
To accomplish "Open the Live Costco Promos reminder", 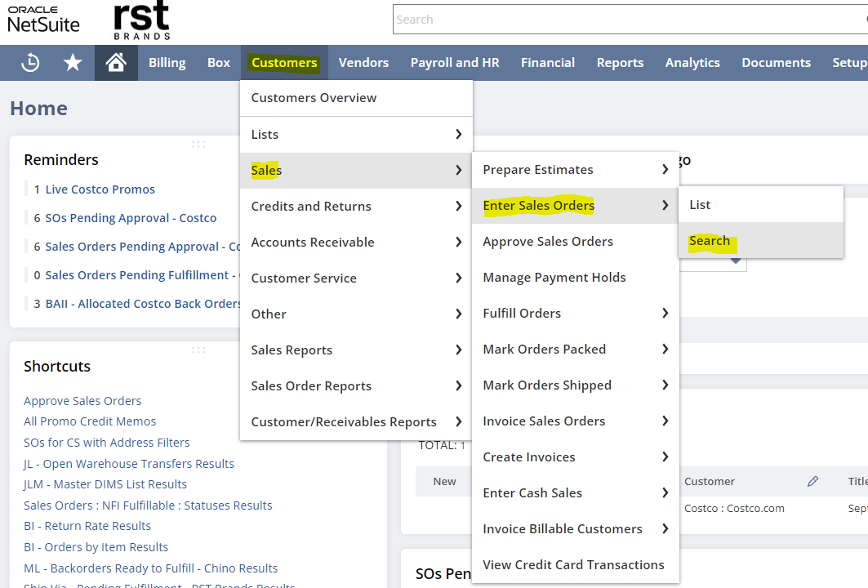I will [x=100, y=189].
